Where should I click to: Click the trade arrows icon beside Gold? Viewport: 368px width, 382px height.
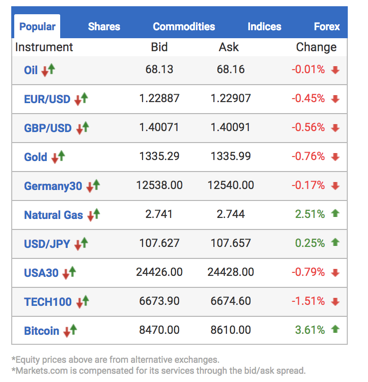pos(58,157)
